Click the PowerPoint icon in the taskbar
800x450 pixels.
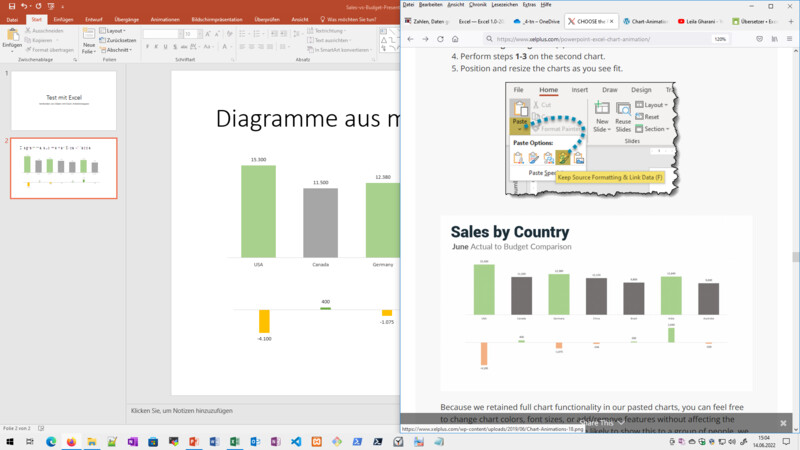(193, 441)
